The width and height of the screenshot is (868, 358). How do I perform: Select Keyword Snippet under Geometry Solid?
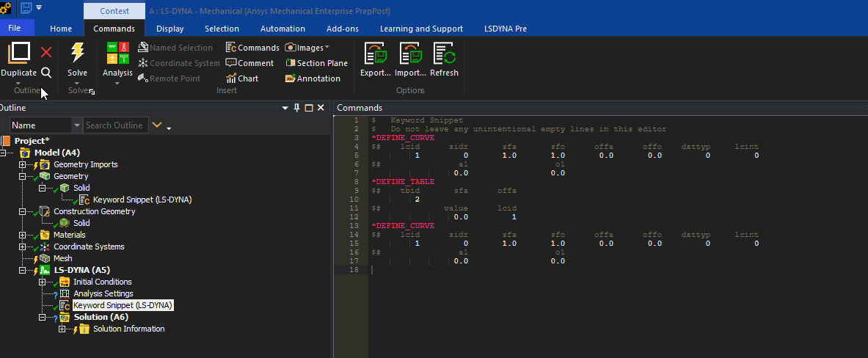pos(142,200)
